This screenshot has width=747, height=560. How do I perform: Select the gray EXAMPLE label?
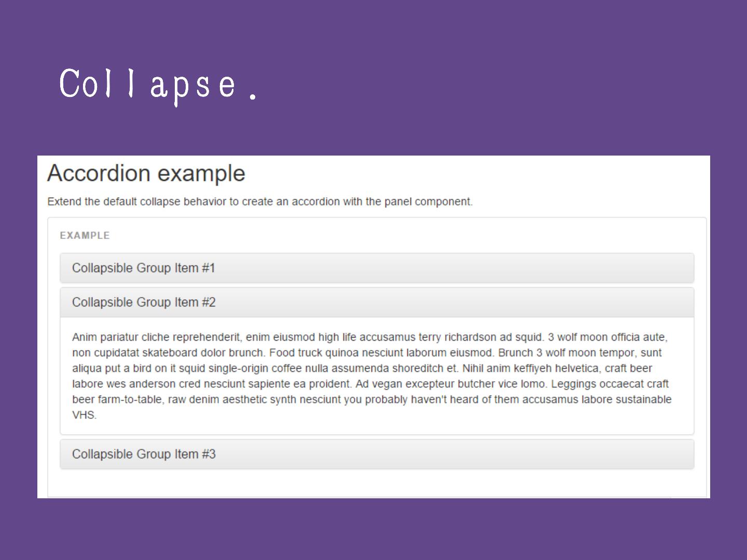(x=85, y=235)
